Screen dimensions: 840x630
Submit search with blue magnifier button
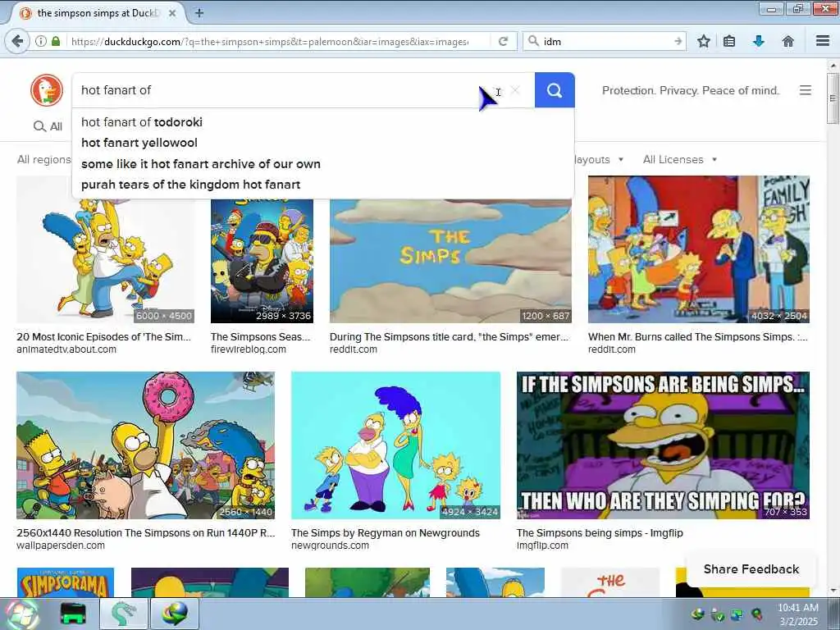tap(555, 90)
